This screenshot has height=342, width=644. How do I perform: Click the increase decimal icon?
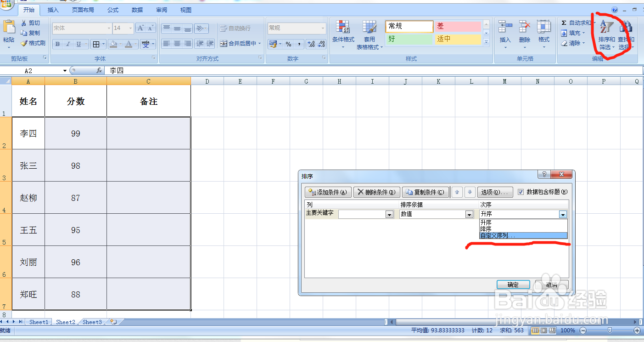(x=311, y=44)
